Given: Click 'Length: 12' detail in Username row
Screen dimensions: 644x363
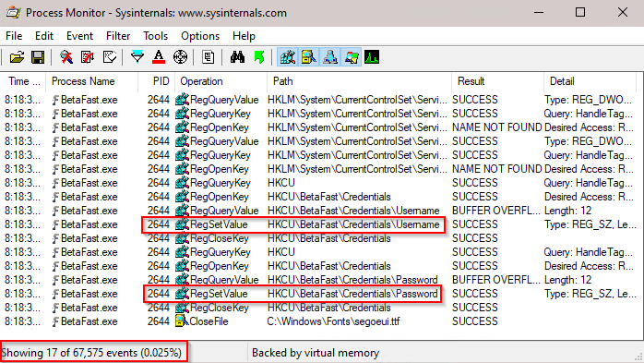Looking at the screenshot, I should [x=568, y=211].
